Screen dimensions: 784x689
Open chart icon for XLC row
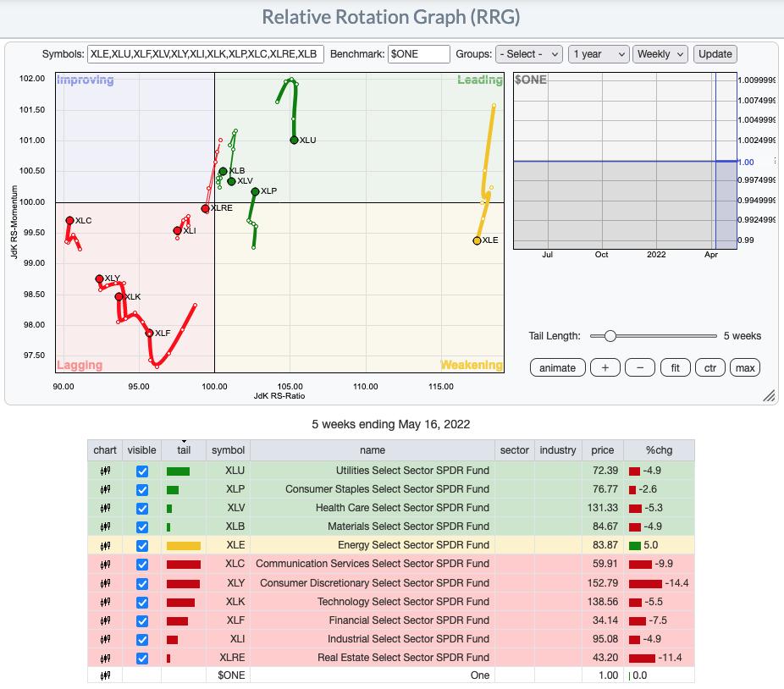click(105, 565)
